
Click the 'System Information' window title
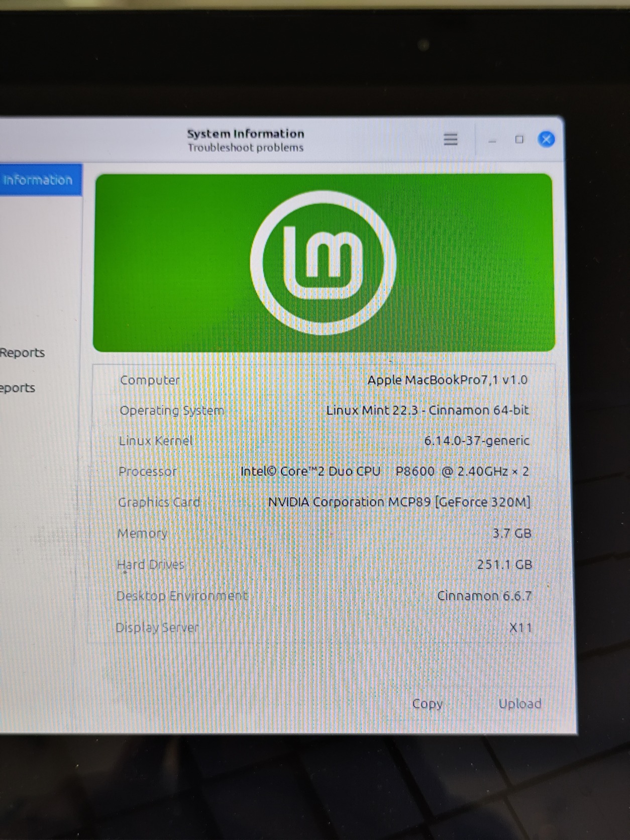pos(246,134)
